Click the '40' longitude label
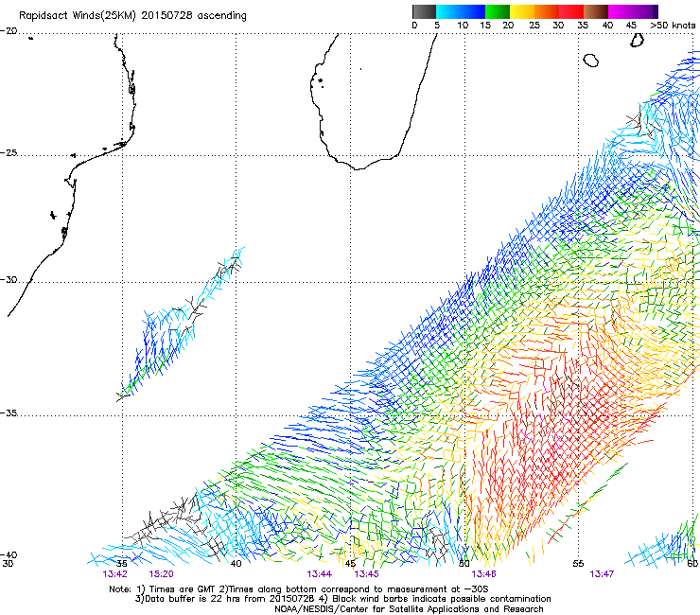The width and height of the screenshot is (700, 615). tap(236, 564)
